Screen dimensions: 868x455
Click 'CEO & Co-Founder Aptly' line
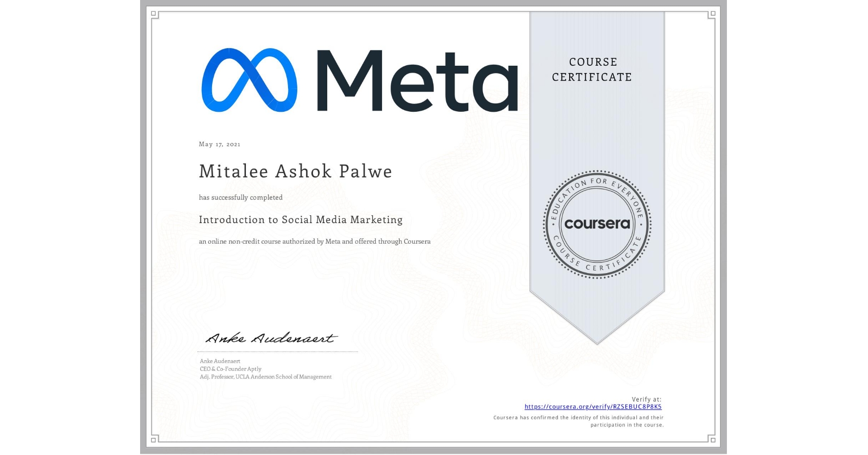231,369
